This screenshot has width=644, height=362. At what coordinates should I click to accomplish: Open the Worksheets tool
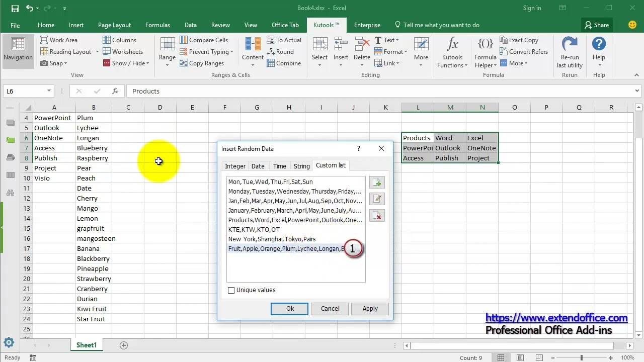123,52
